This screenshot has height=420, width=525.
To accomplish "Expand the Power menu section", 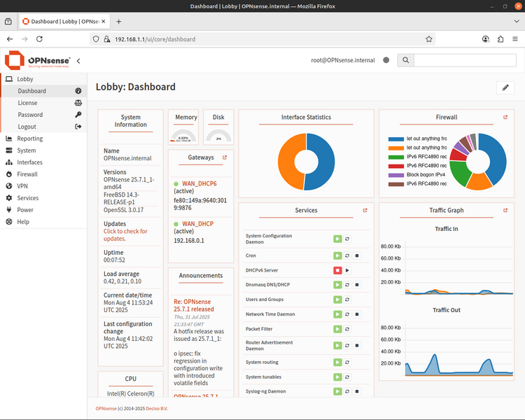I will [x=43, y=210].
